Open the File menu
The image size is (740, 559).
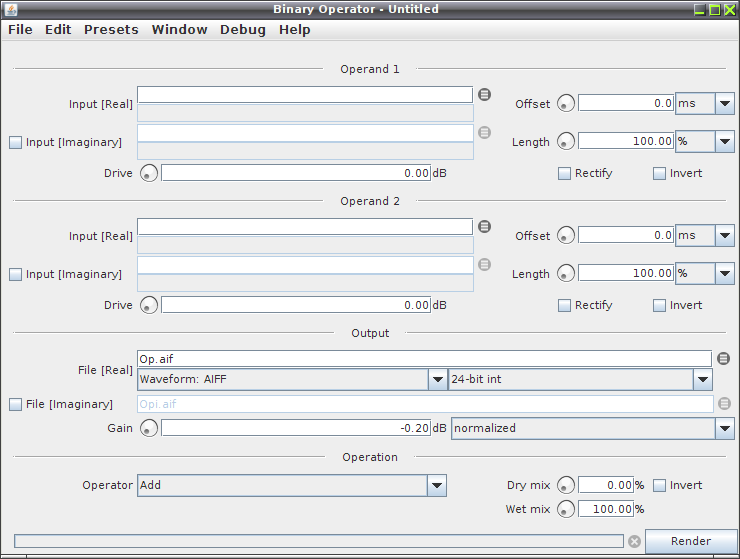[x=20, y=29]
